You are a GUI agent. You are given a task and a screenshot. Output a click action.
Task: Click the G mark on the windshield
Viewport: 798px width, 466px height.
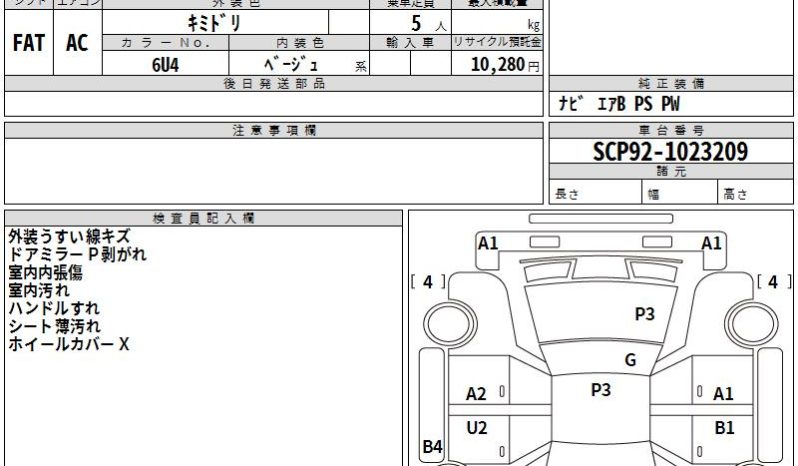630,360
